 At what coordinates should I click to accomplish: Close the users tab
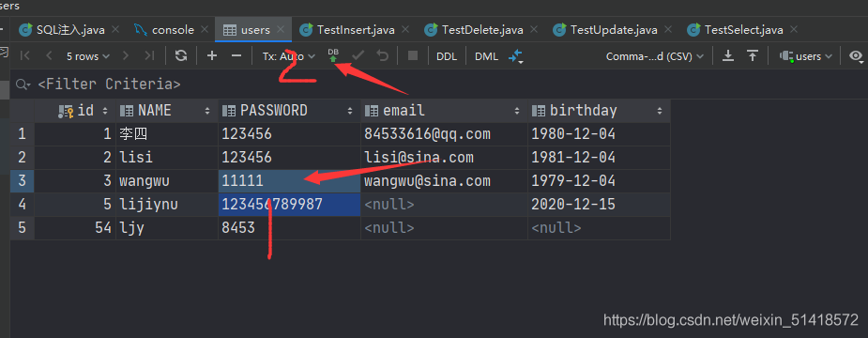coord(282,29)
